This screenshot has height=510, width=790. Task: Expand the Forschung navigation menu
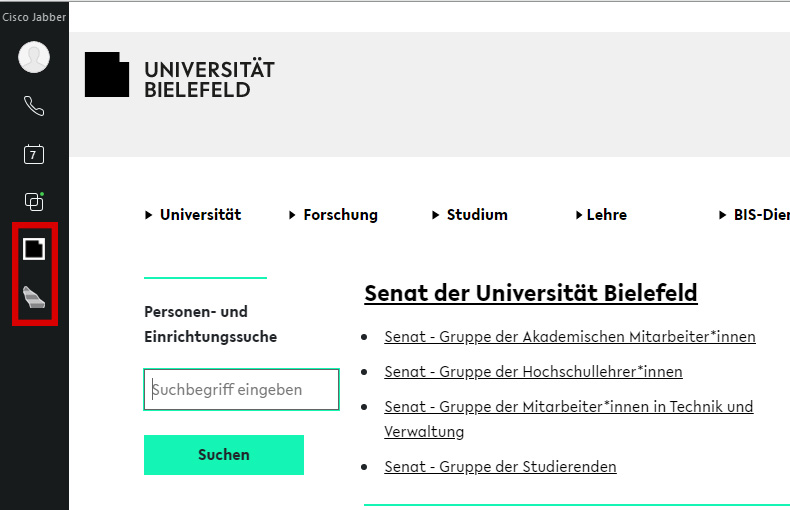pos(334,215)
